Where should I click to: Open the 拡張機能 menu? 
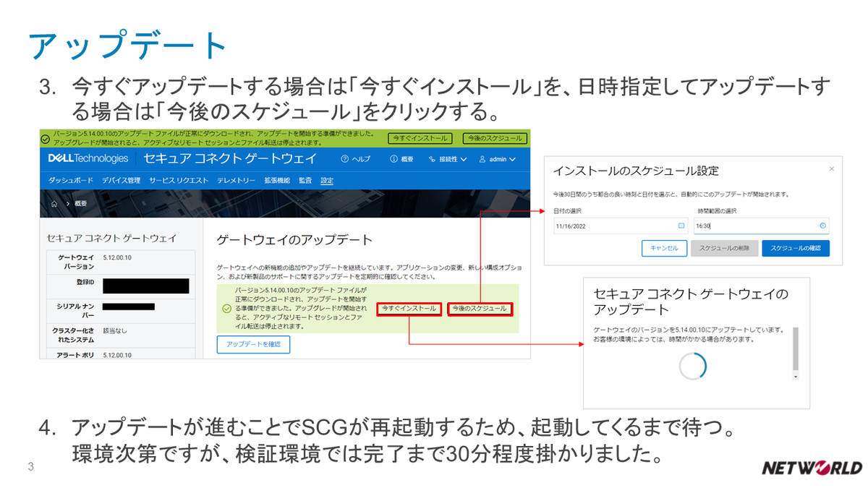coord(277,180)
